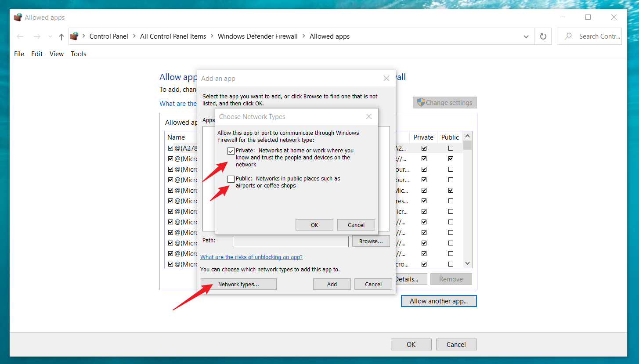Open the File menu
639x364 pixels.
[19, 54]
